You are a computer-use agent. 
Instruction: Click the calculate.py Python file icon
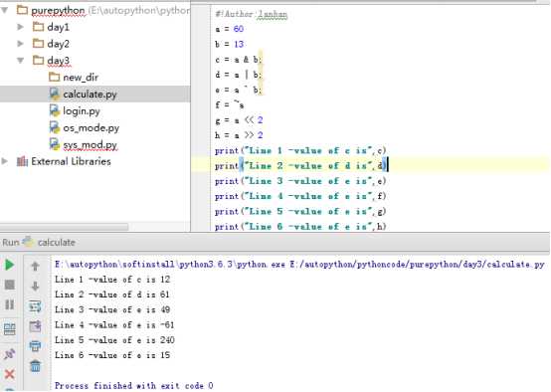pos(55,94)
